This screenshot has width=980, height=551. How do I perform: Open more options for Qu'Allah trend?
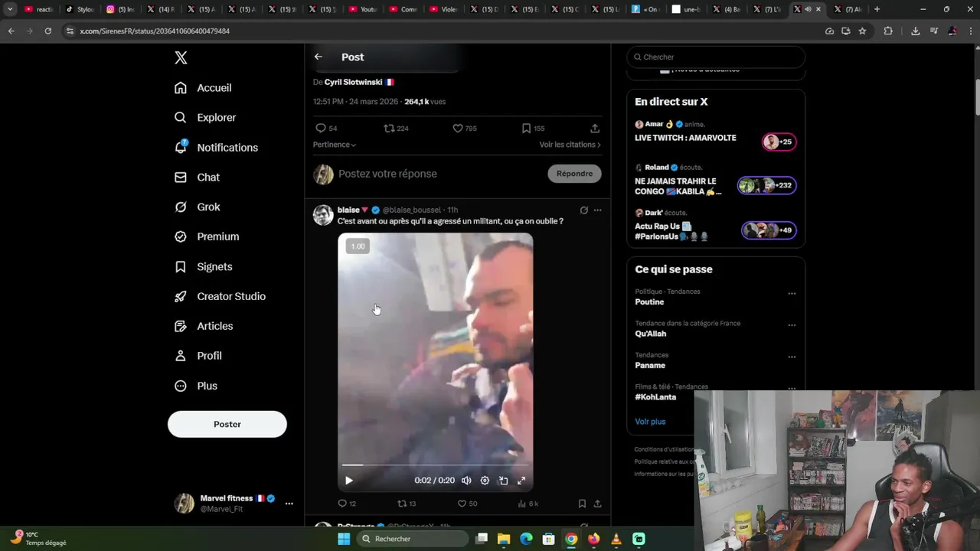tap(792, 325)
